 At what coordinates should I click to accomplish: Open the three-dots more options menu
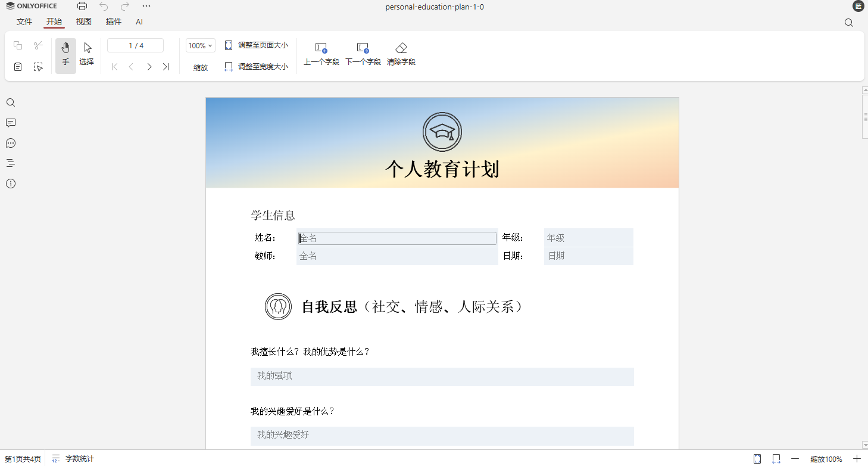point(146,7)
